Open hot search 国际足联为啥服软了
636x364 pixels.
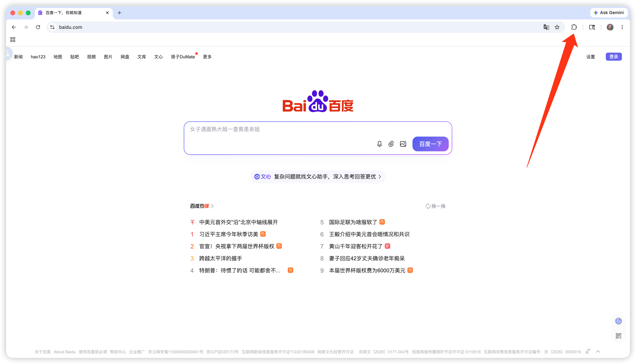353,222
